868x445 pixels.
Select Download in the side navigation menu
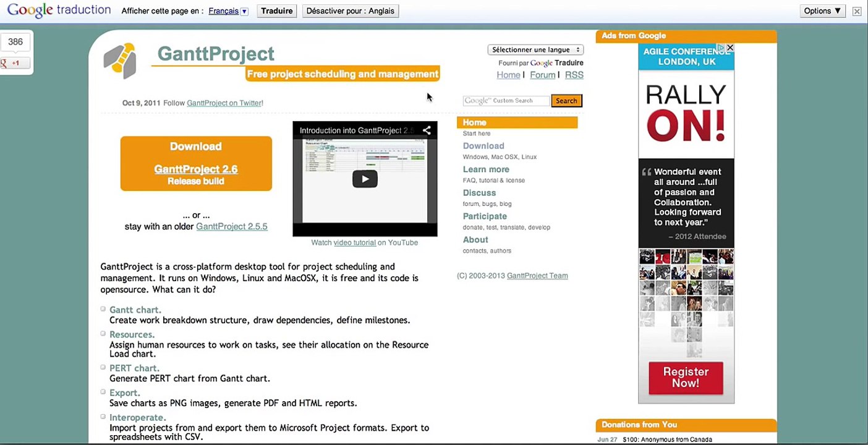[x=483, y=146]
